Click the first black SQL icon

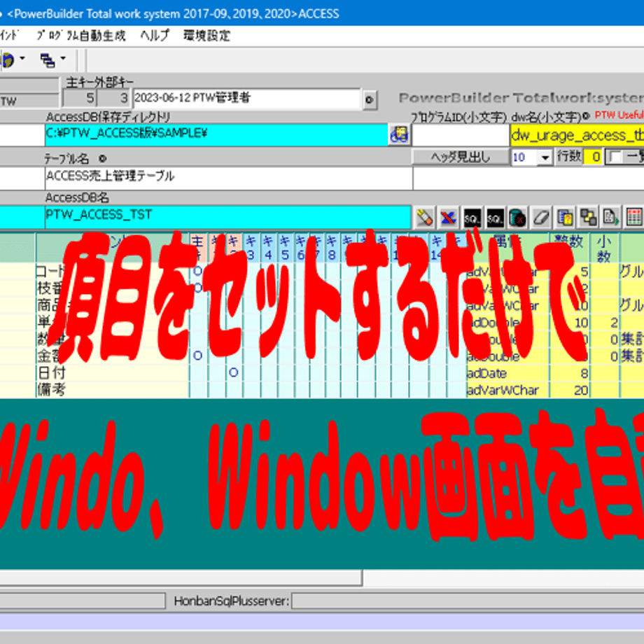(x=472, y=217)
